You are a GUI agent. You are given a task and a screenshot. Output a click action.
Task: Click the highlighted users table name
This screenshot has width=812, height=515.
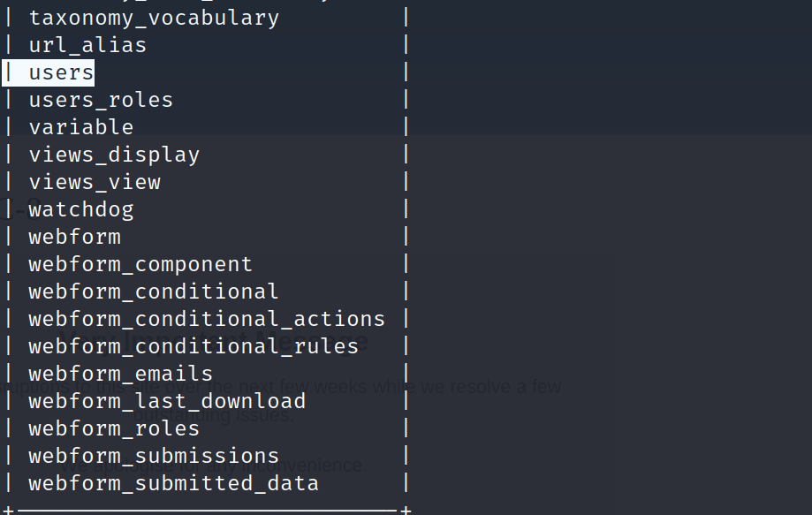click(x=61, y=72)
